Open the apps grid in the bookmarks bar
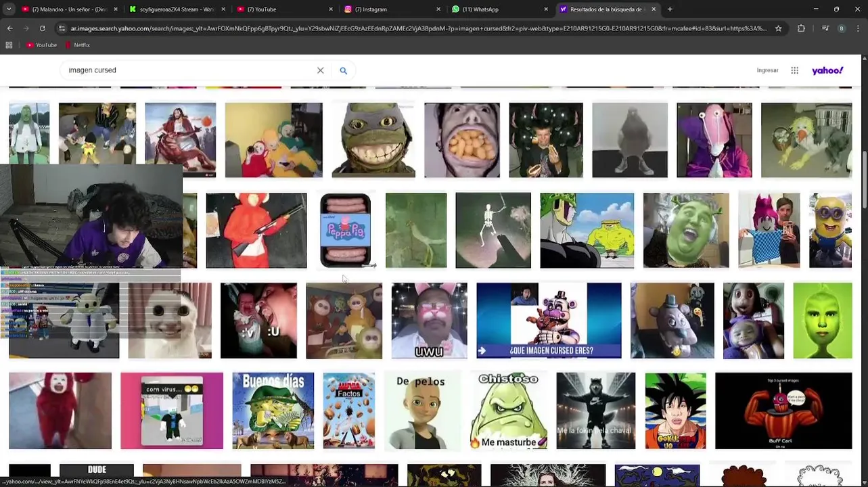This screenshot has height=487, width=868. point(9,45)
